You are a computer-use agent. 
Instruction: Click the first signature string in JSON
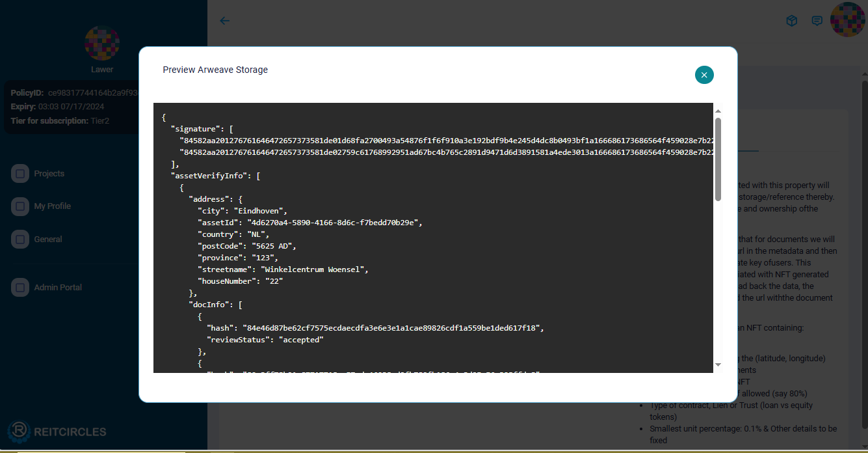pyautogui.click(x=447, y=141)
